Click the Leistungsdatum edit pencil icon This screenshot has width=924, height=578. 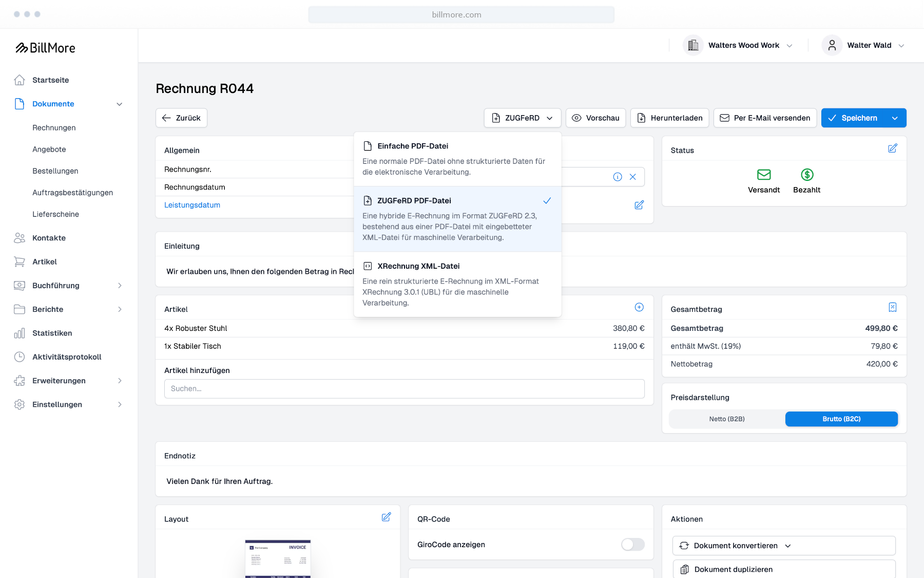639,205
